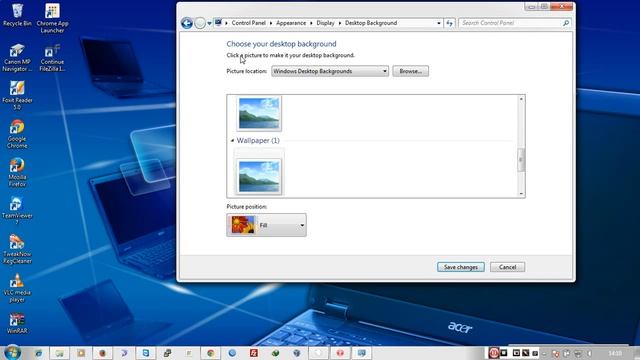Select the TeamViewer 7 desktop shortcut

click(x=17, y=211)
